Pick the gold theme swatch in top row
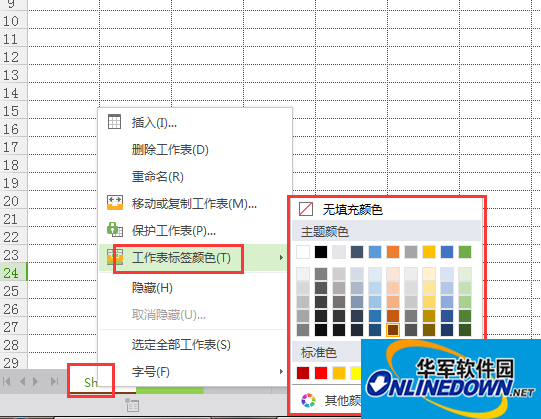This screenshot has width=541, height=419. (429, 252)
